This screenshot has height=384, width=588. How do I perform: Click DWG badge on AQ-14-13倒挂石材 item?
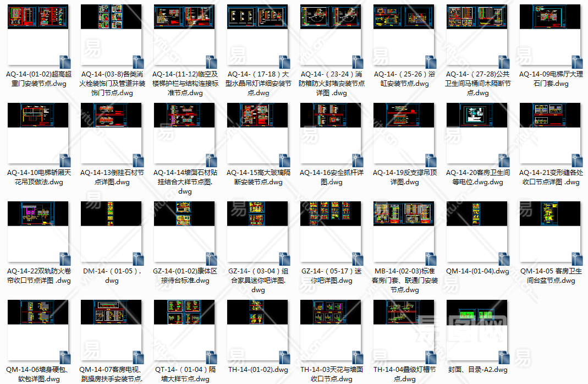click(139, 161)
